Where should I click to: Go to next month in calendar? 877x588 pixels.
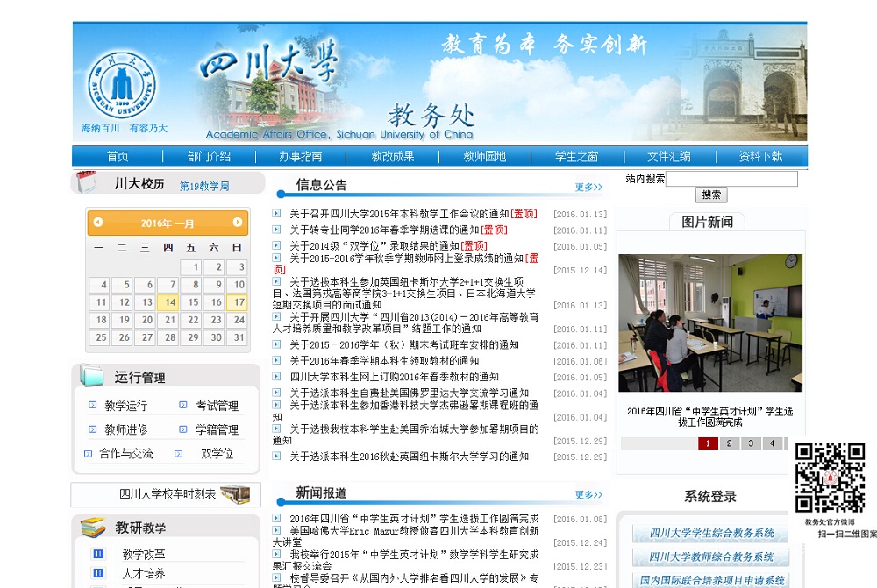[x=237, y=222]
